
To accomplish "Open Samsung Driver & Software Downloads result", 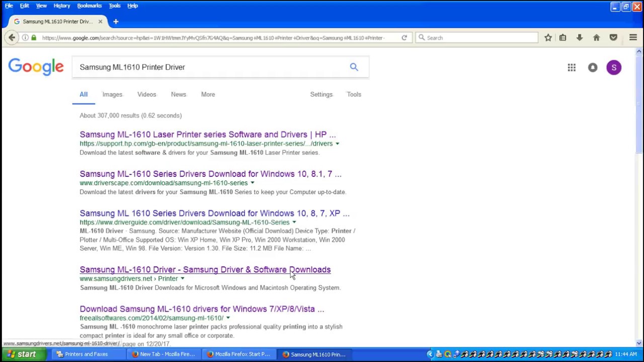I will 205,270.
